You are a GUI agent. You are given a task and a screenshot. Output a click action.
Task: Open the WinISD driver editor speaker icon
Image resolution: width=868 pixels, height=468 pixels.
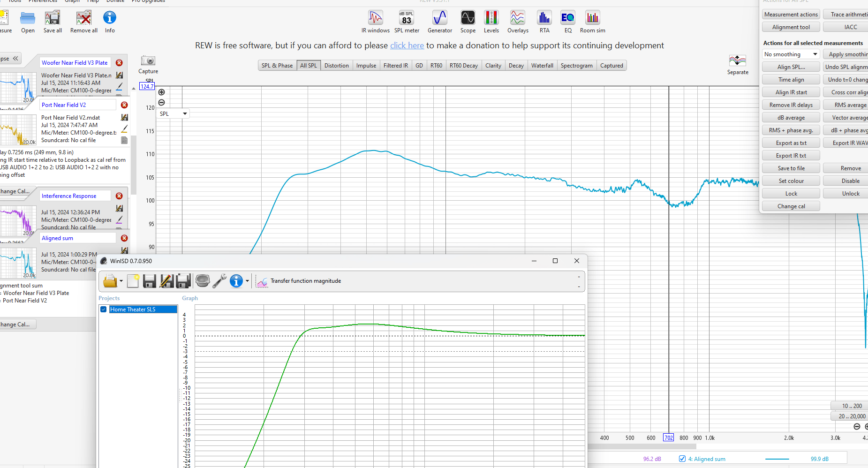(x=203, y=281)
